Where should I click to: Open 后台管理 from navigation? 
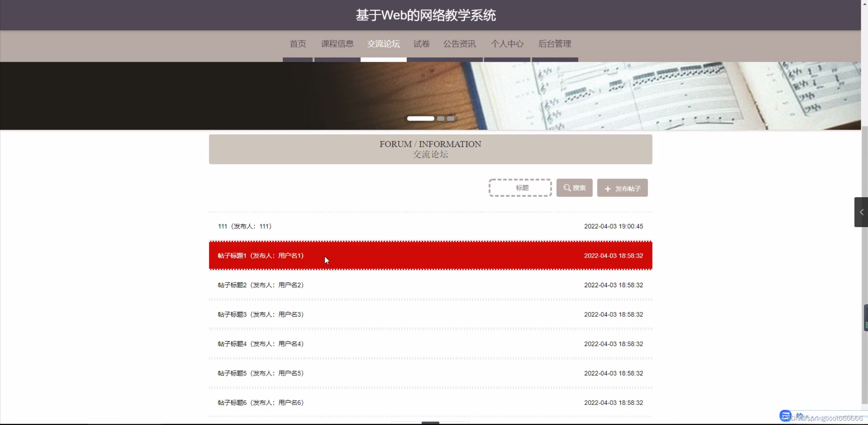click(555, 44)
